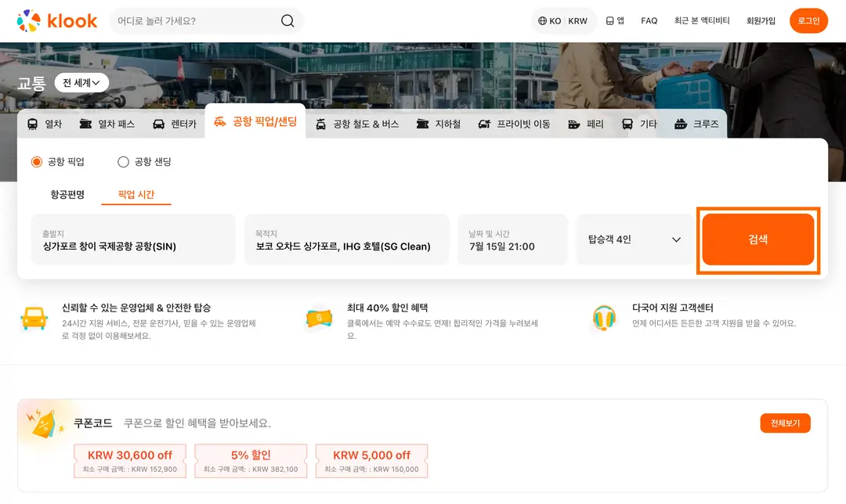Click the KRW 30,600 off coupon
Screen dimensions: 846x504
pos(130,461)
